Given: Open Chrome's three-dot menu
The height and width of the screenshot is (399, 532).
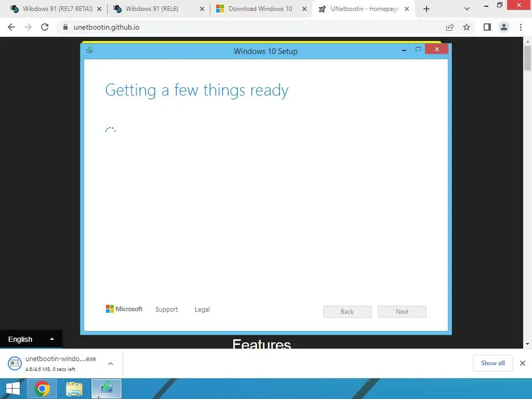Looking at the screenshot, I should tap(521, 27).
